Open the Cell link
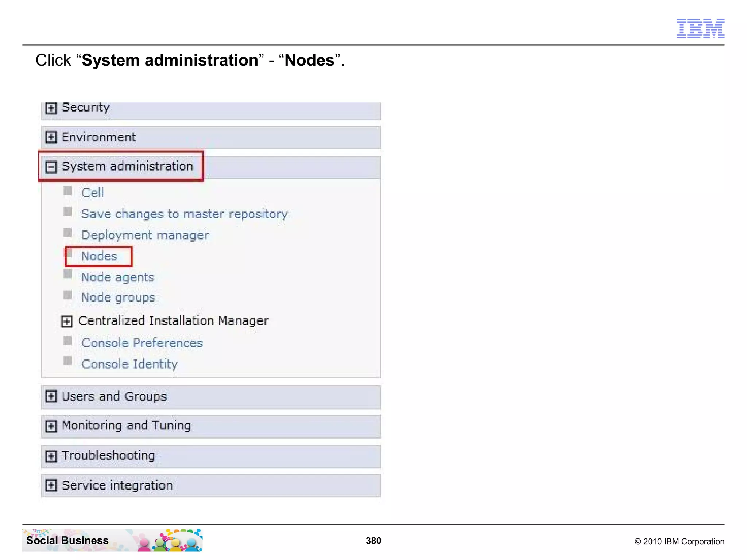Screen dimensions: 747x560 click(x=93, y=192)
